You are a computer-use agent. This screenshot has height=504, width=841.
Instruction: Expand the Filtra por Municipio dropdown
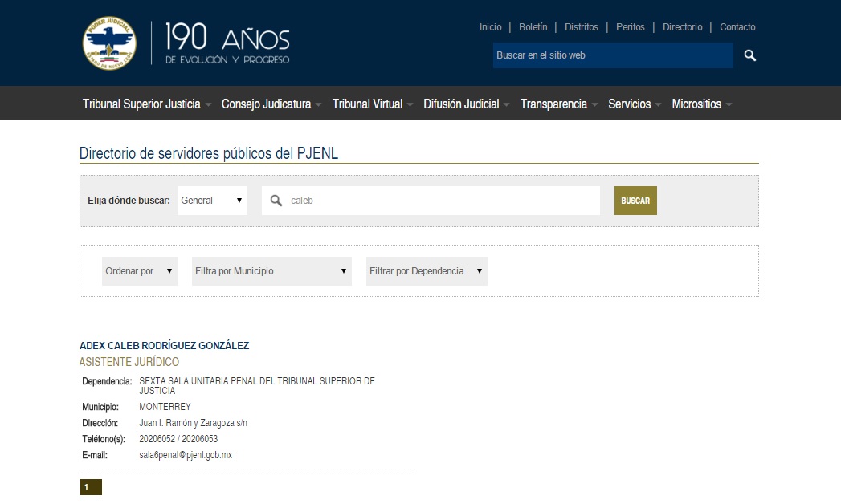pyautogui.click(x=271, y=271)
